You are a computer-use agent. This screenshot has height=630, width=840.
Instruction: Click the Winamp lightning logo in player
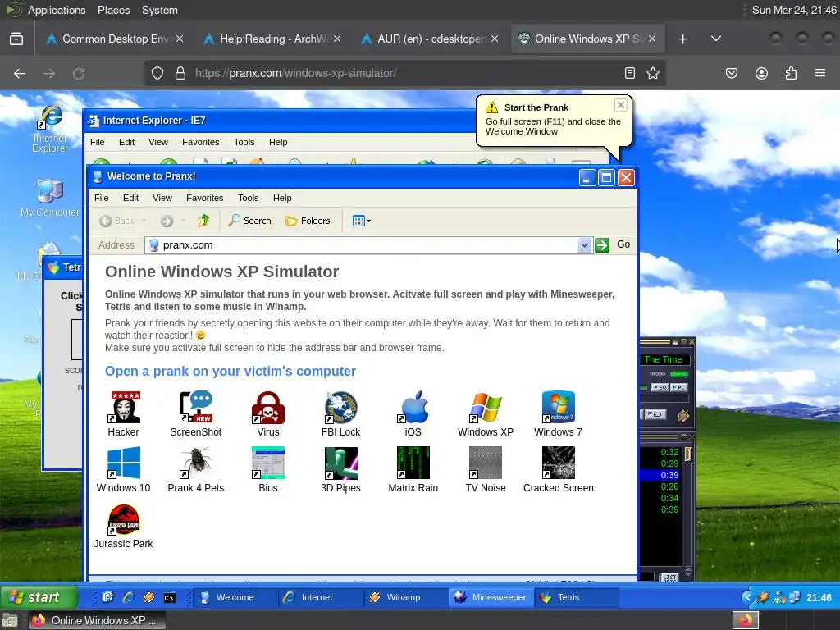click(682, 415)
